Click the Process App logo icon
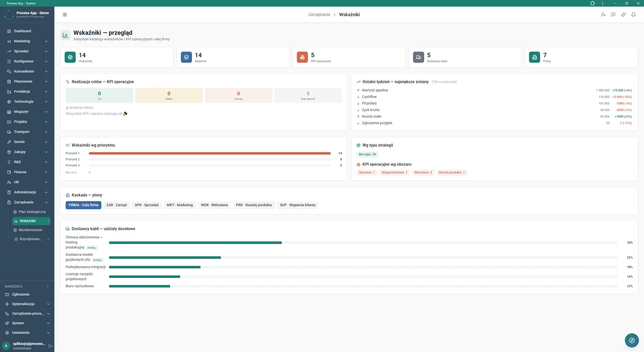 pyautogui.click(x=9, y=14)
